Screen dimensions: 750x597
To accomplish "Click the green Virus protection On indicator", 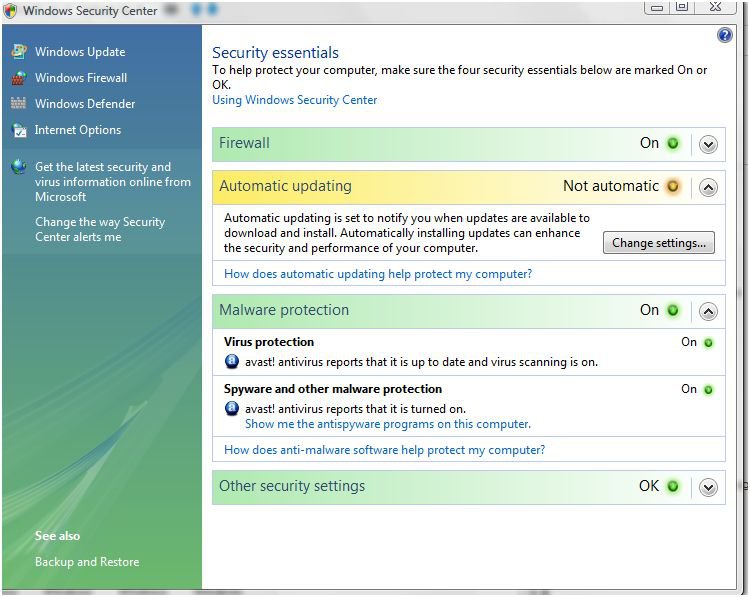I will click(x=708, y=343).
